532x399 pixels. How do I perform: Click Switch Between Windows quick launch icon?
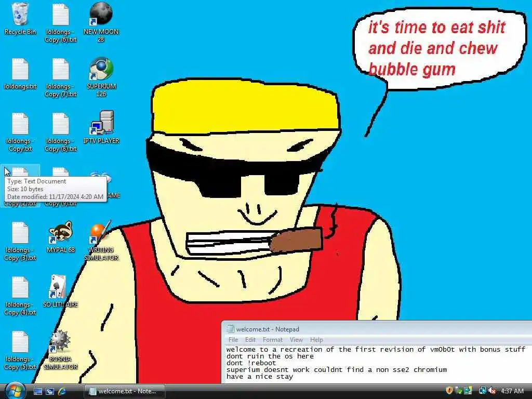pyautogui.click(x=50, y=391)
